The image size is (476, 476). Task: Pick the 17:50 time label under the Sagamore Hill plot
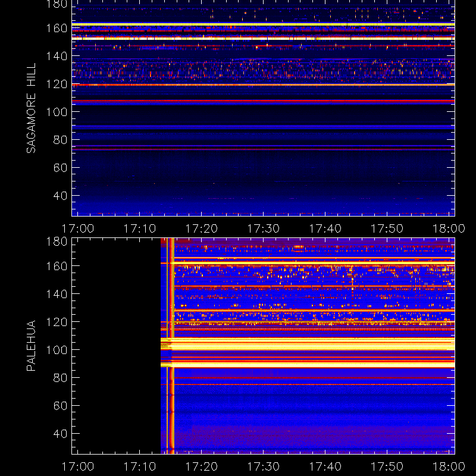click(x=387, y=228)
